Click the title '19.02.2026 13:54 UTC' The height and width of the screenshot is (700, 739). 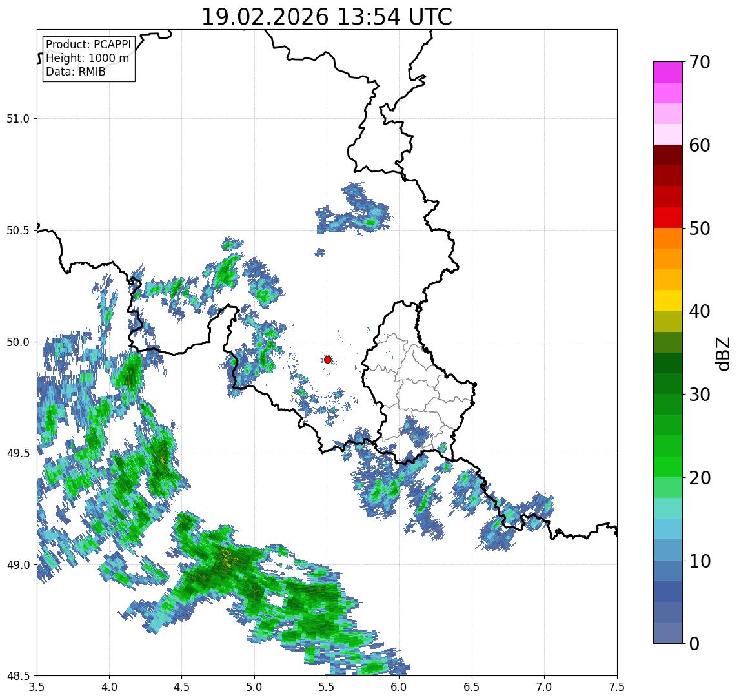tap(327, 17)
